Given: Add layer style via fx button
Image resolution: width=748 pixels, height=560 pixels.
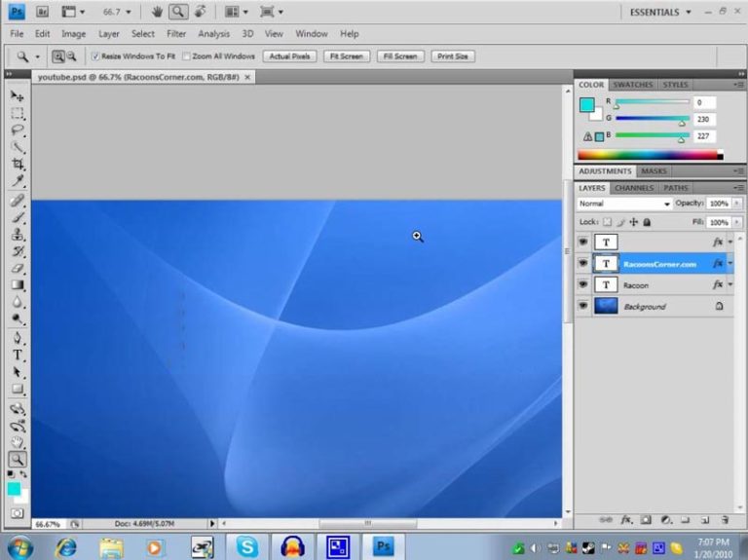Looking at the screenshot, I should coord(626,520).
